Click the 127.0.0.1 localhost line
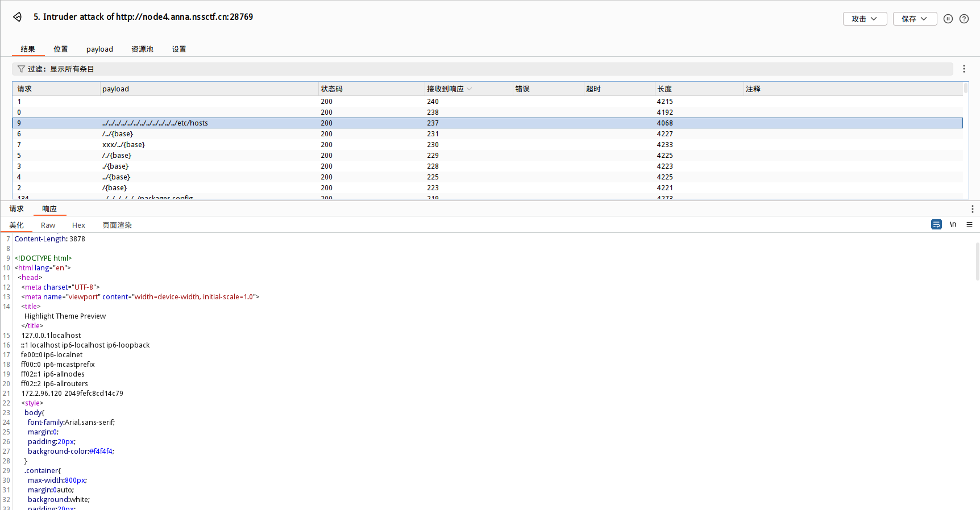This screenshot has height=510, width=980. [x=51, y=336]
